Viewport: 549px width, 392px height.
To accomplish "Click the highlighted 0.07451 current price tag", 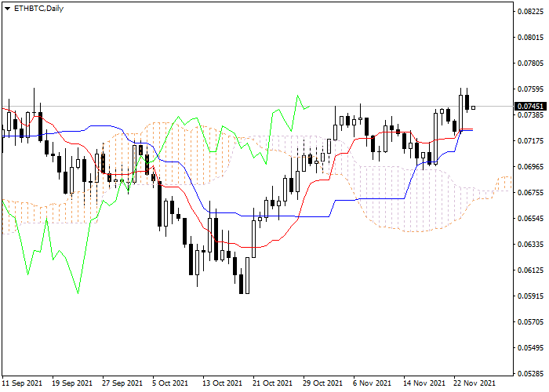I will point(529,107).
